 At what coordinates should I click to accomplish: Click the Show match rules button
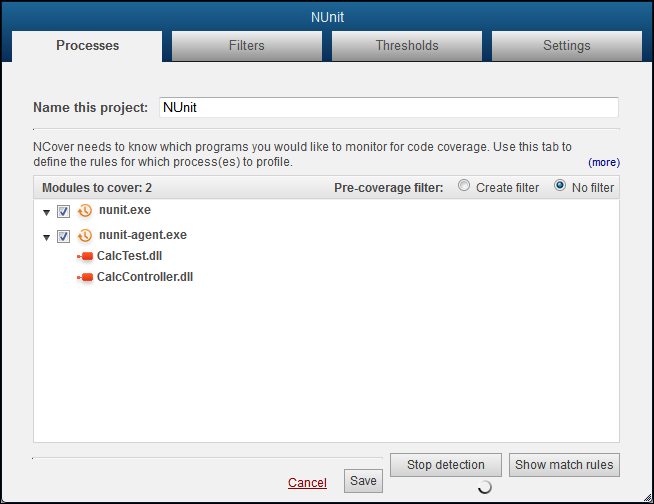click(x=564, y=465)
